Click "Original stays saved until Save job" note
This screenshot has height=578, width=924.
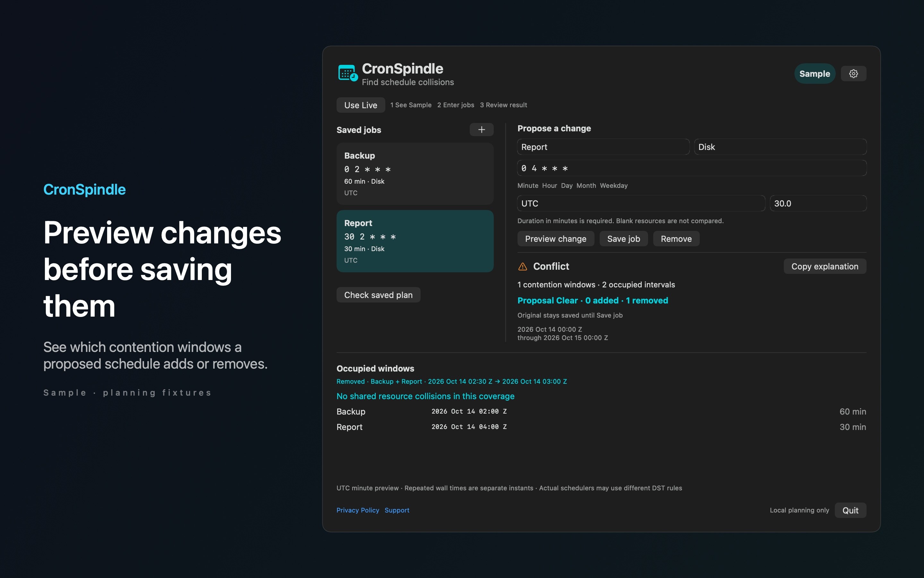point(570,315)
